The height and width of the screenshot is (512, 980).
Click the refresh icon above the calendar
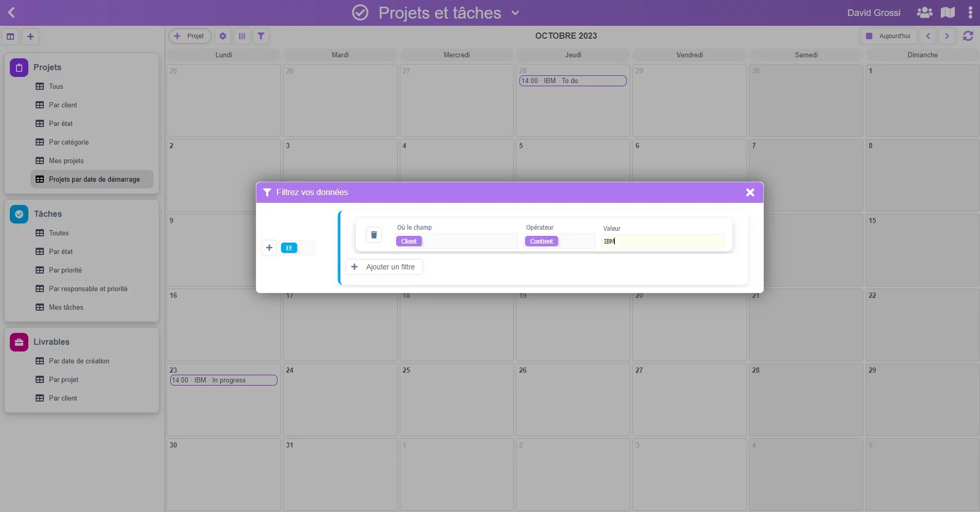point(968,36)
